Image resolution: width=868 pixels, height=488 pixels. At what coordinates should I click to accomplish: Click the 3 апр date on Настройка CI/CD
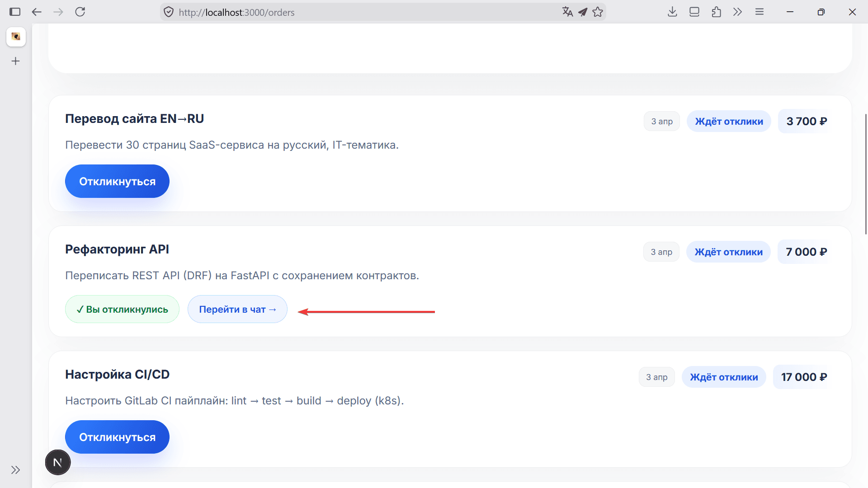[656, 377]
